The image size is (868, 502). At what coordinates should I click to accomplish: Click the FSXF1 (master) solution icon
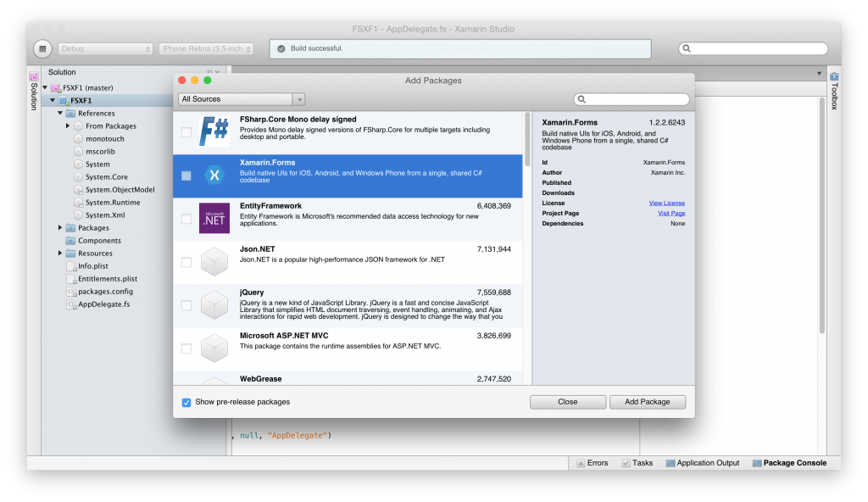point(55,87)
